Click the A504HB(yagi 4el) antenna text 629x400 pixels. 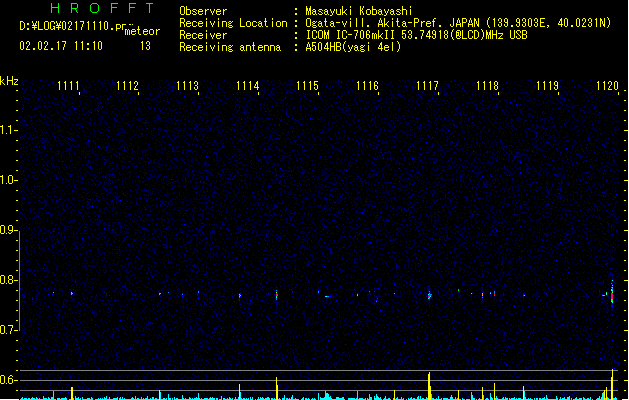[353, 47]
